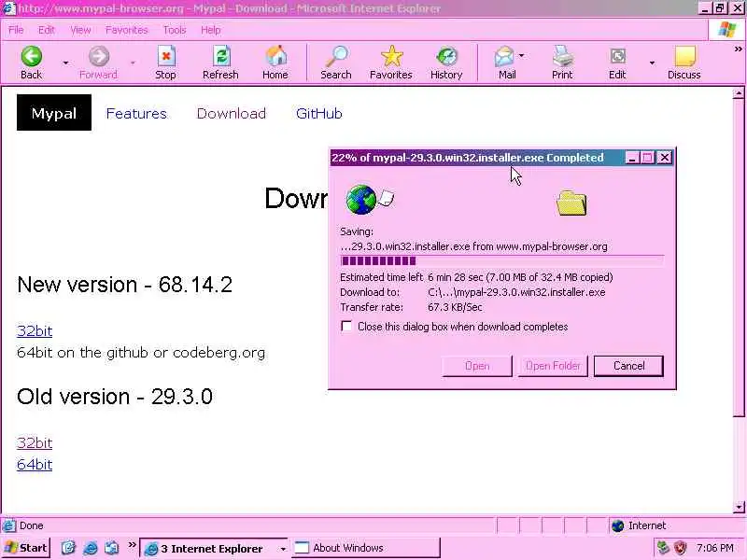Click the 67.3 KB/Sec transfer rate
This screenshot has width=747, height=560.
coord(455,307)
